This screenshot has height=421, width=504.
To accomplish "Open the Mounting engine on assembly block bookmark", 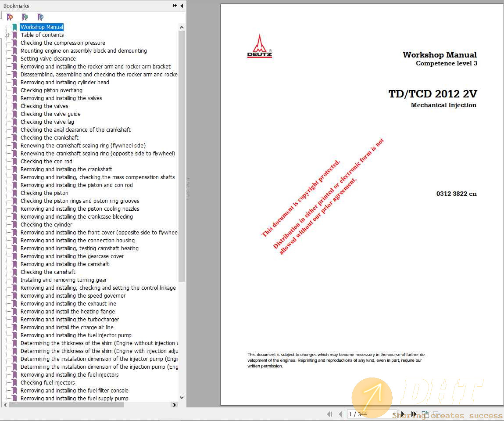I will pyautogui.click(x=84, y=51).
